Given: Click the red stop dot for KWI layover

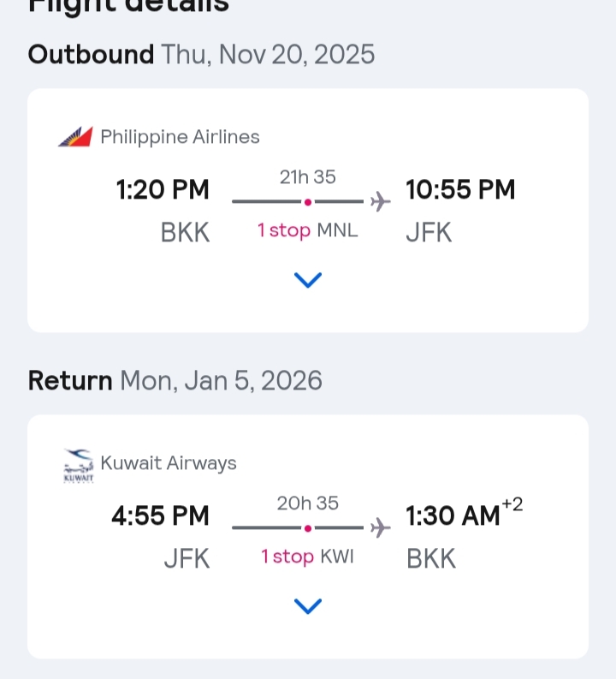Looking at the screenshot, I should pos(308,528).
